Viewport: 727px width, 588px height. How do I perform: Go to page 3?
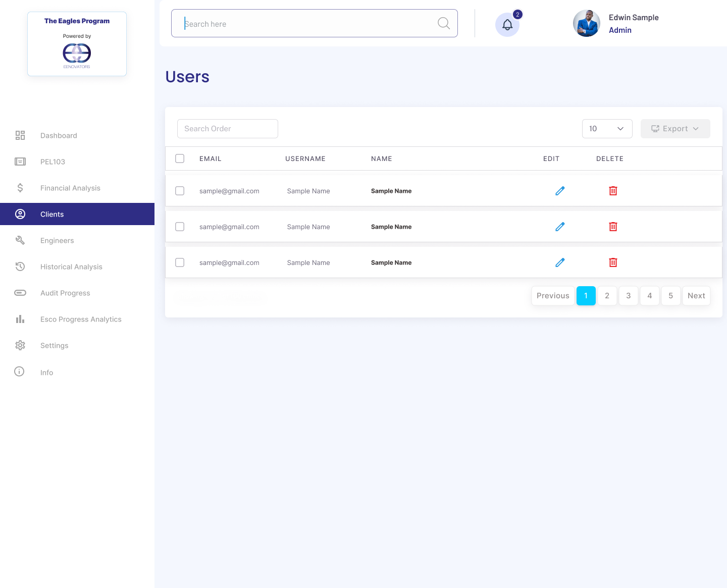click(x=629, y=296)
